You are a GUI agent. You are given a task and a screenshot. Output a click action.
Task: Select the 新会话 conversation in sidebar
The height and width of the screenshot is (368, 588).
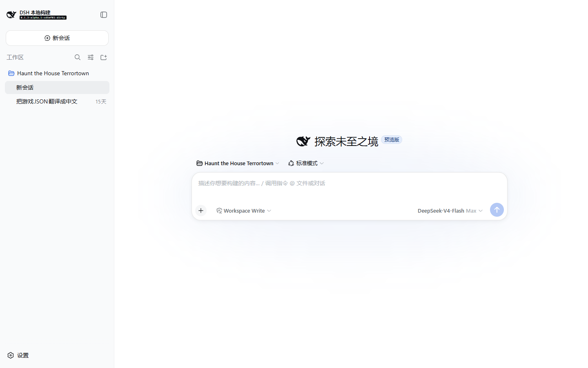pyautogui.click(x=57, y=88)
